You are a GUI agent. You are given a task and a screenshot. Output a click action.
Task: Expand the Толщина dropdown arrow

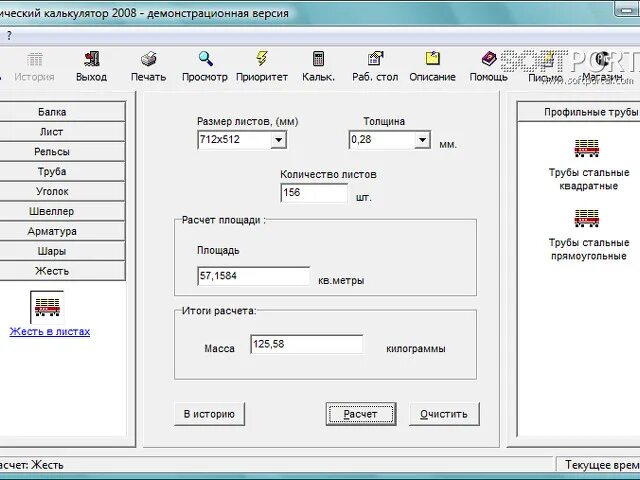click(422, 140)
